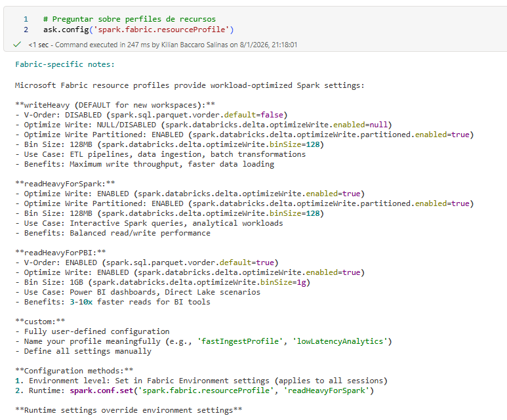Click 'Use Case: Power BI dashboards' line
Viewport: 507px width, 420px height.
tap(138, 292)
